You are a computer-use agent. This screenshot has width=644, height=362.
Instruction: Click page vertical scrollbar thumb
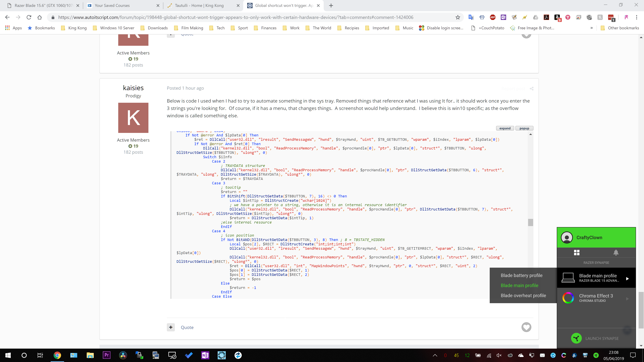click(641, 310)
